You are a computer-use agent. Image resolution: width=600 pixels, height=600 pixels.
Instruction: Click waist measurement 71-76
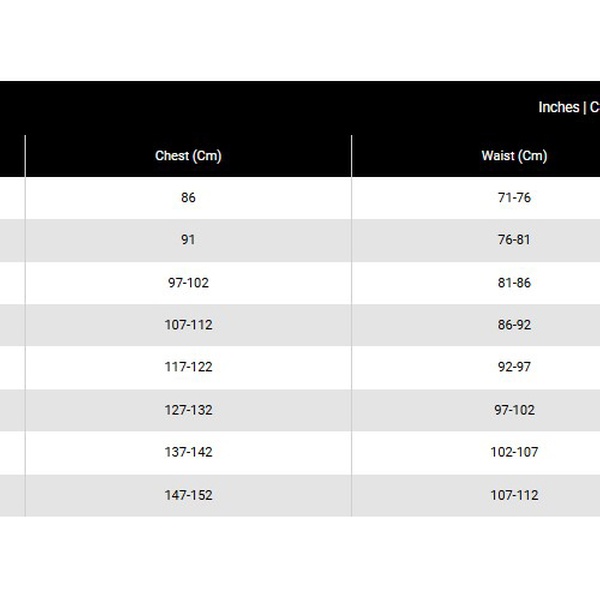click(514, 198)
